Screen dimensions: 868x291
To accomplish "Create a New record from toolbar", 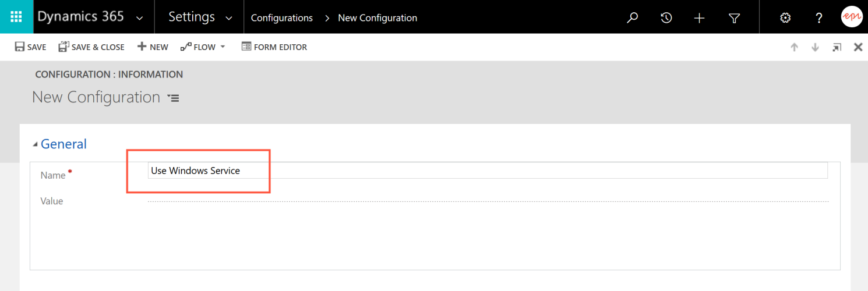I will (x=153, y=47).
